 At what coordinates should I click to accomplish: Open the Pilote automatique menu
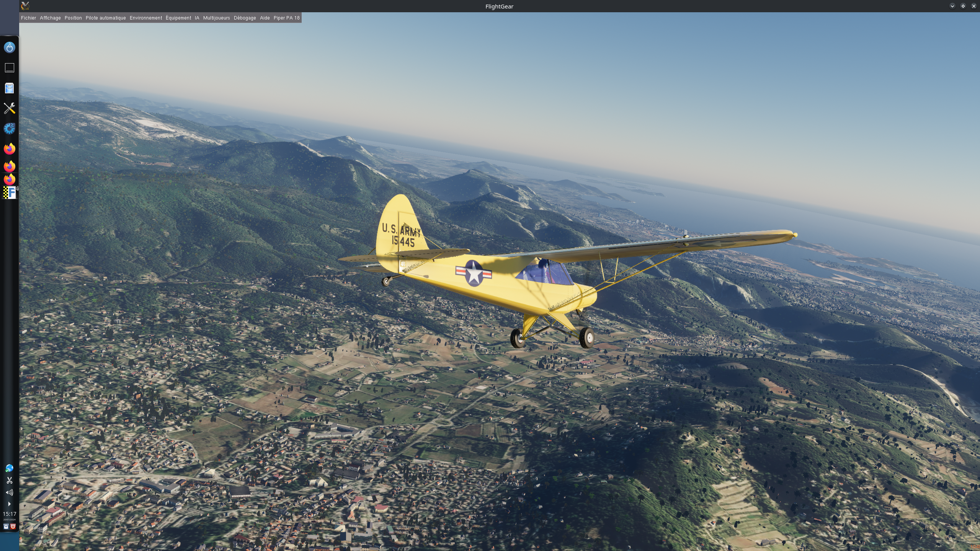[x=106, y=18]
